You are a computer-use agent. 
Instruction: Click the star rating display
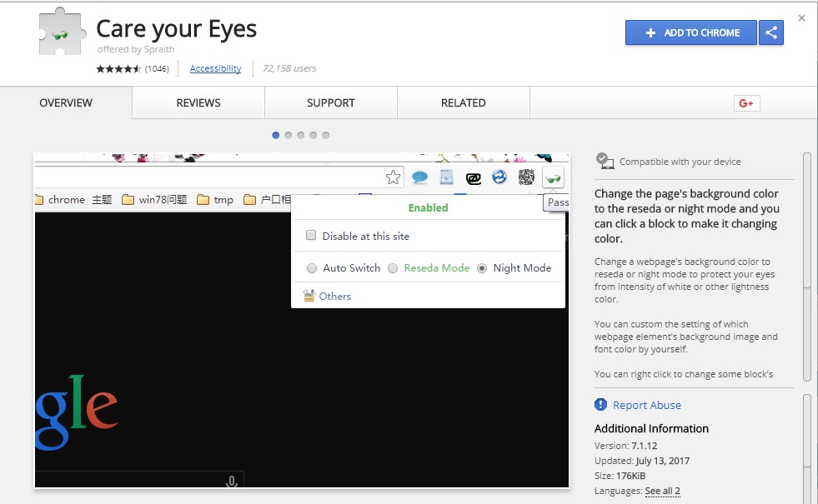118,69
